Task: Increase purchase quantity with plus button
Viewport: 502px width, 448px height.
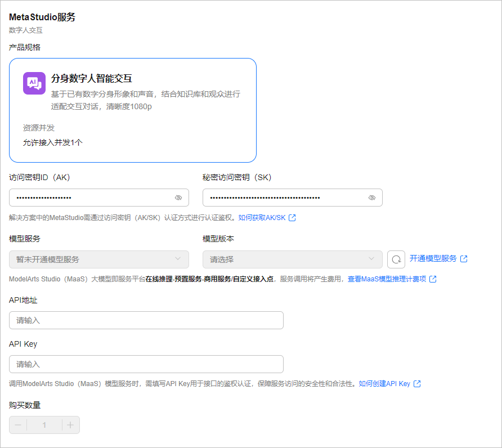Action: pos(70,425)
